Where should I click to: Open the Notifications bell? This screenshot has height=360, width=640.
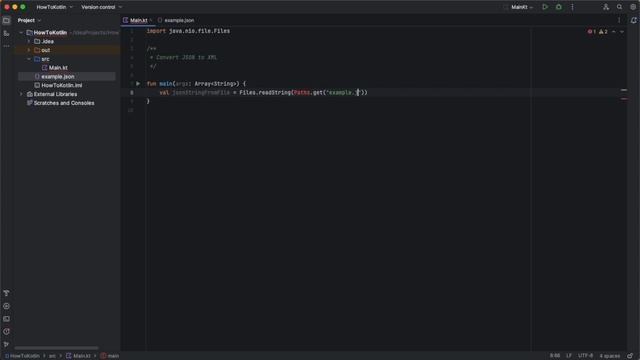click(633, 20)
